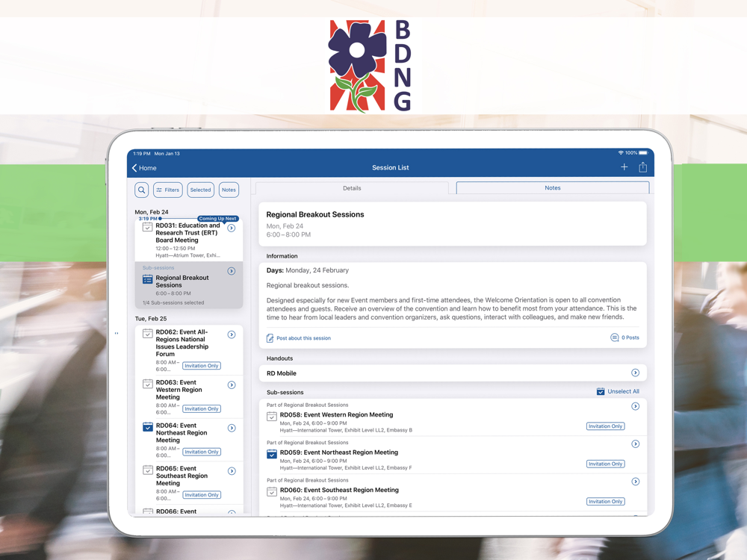This screenshot has height=560, width=747.
Task: Switch to the Notes tab
Action: point(553,187)
